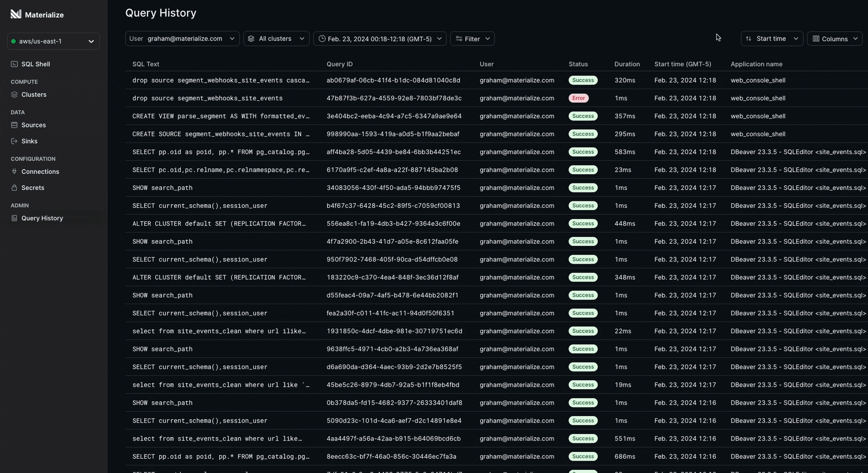Open the aws/us-east-1 region selector
Image resolution: width=868 pixels, height=473 pixels.
(x=53, y=41)
